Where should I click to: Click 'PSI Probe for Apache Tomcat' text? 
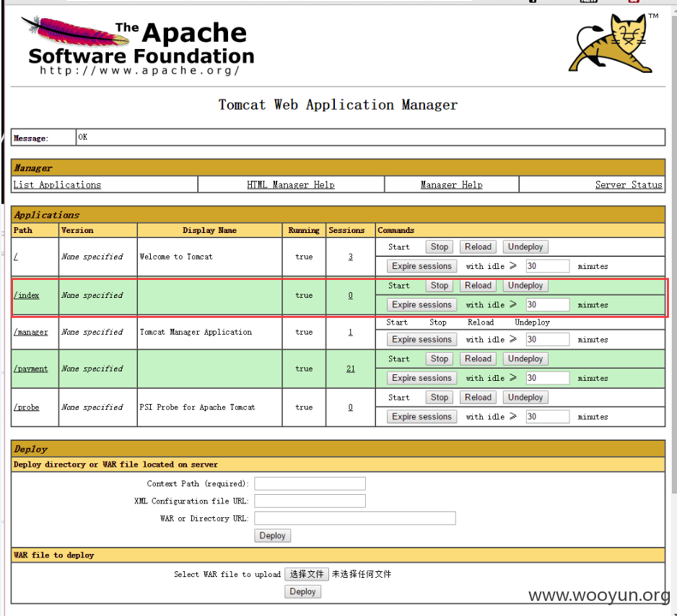[197, 408]
